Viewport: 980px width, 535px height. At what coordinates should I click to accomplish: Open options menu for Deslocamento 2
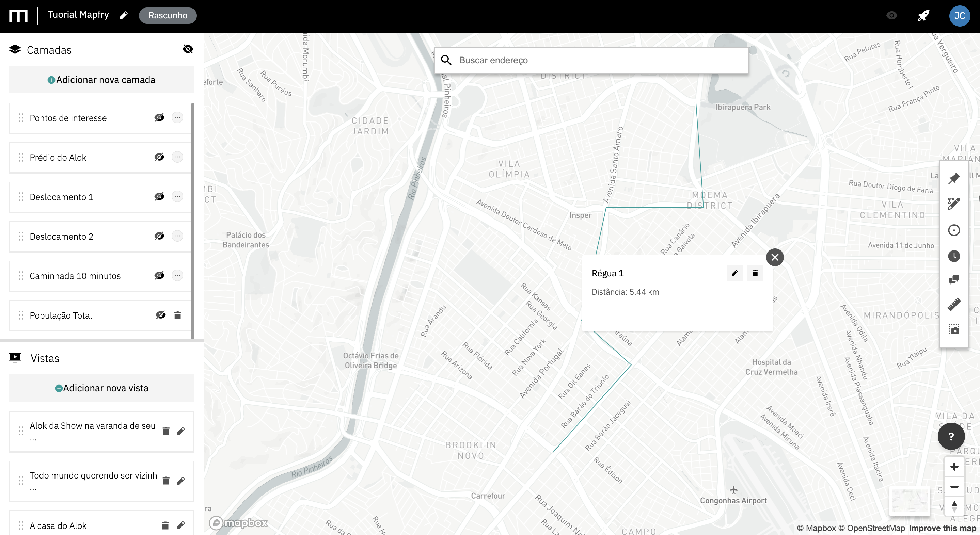[x=177, y=236]
